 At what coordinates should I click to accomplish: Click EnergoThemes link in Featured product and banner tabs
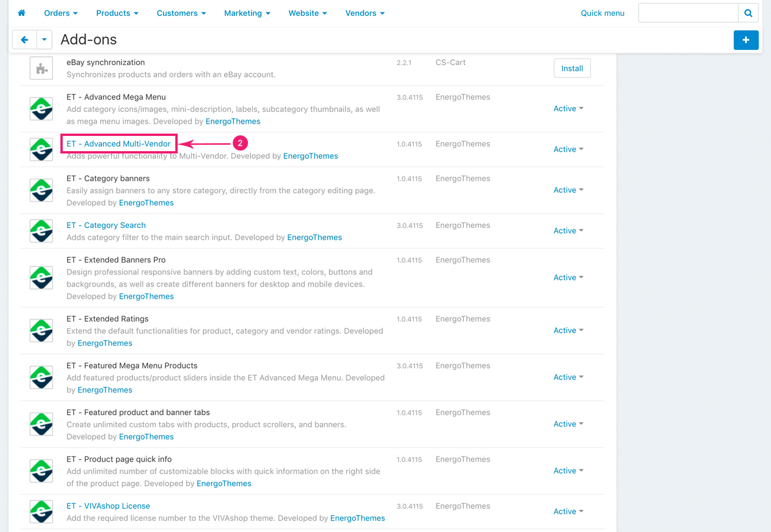[147, 437]
